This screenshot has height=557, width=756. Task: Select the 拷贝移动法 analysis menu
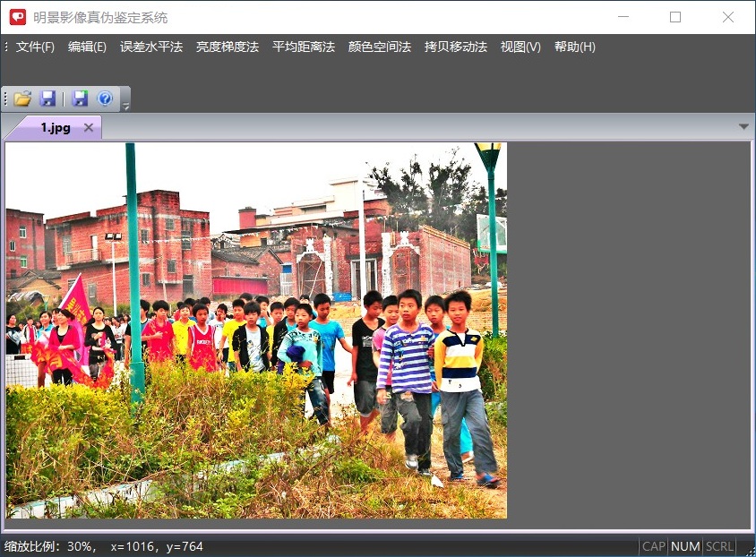(x=454, y=47)
